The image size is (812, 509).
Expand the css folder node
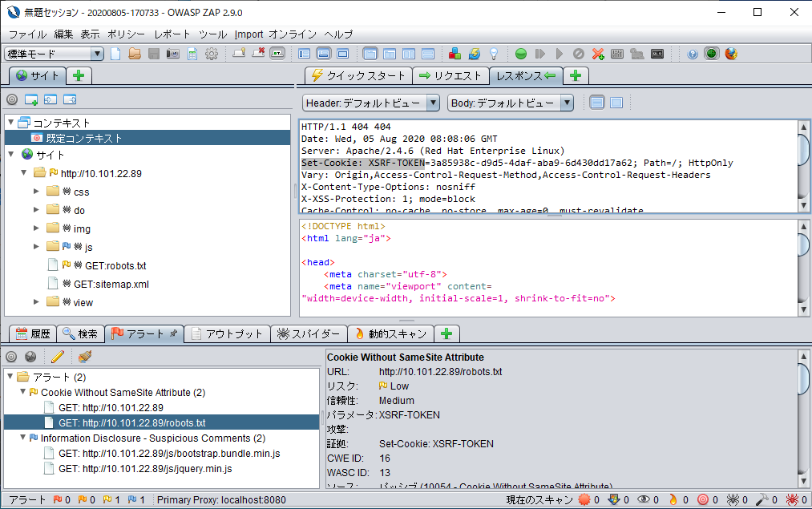coord(36,191)
